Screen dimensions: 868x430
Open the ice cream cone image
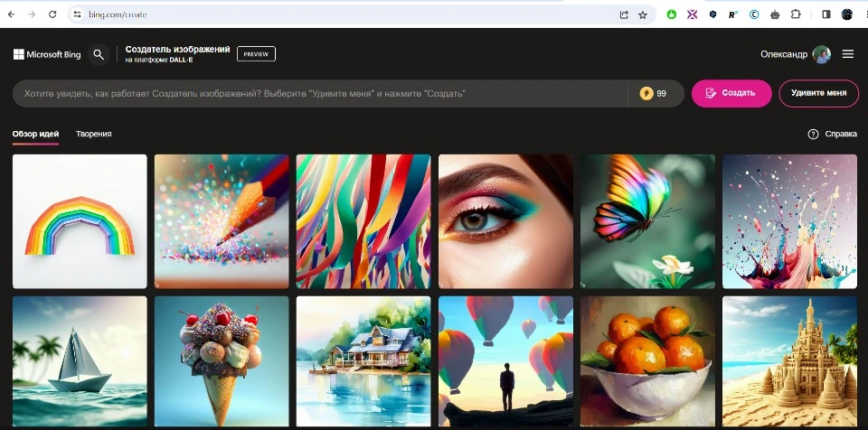click(x=222, y=360)
